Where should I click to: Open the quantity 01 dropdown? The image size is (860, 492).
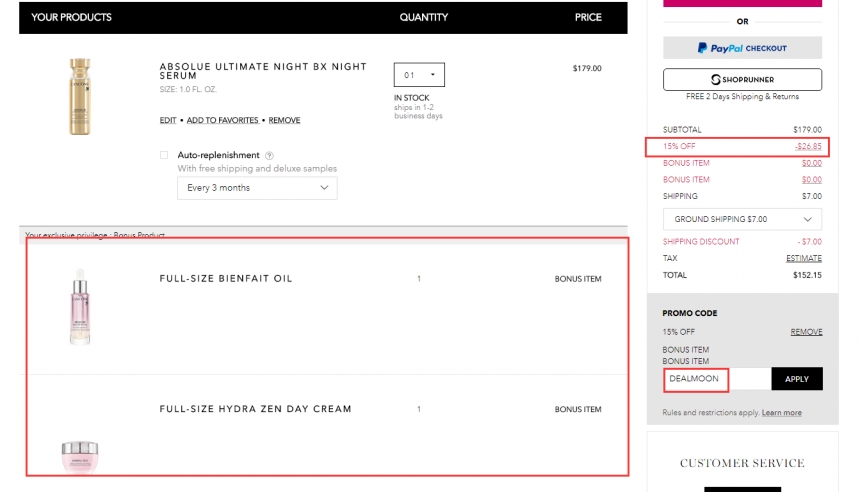pyautogui.click(x=419, y=75)
